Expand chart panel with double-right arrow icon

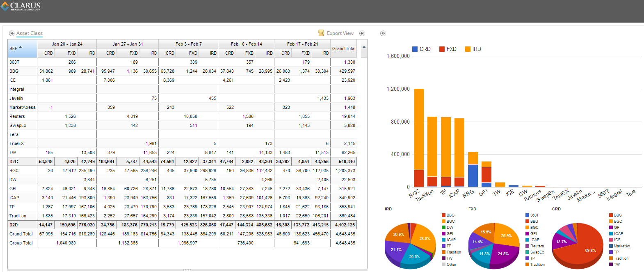pyautogui.click(x=383, y=33)
